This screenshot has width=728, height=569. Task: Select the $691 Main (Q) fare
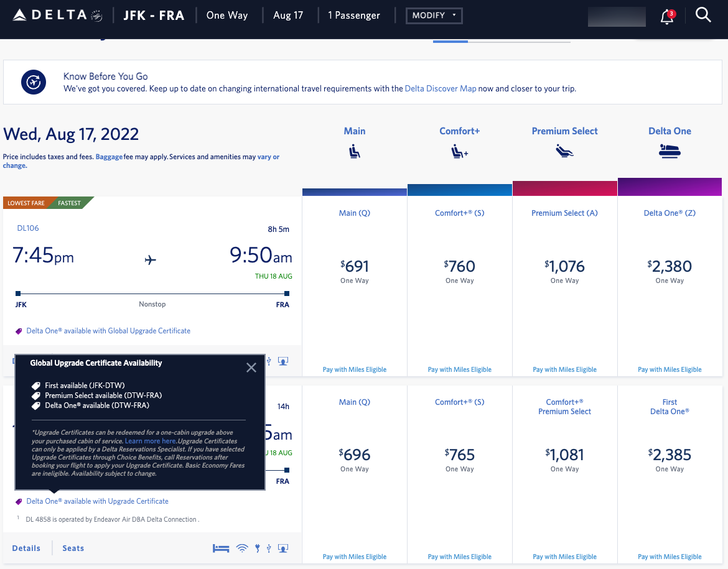coord(354,267)
